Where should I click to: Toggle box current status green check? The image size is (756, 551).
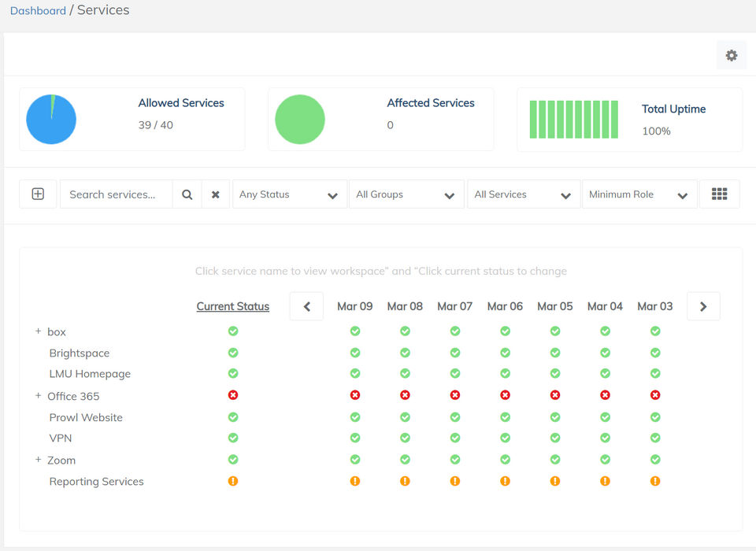(233, 331)
